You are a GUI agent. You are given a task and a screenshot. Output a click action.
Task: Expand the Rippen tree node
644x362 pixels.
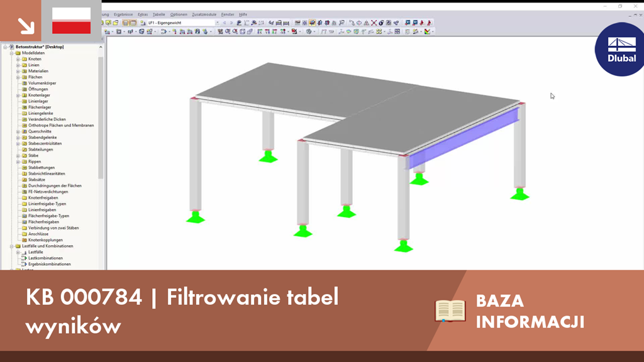click(18, 162)
